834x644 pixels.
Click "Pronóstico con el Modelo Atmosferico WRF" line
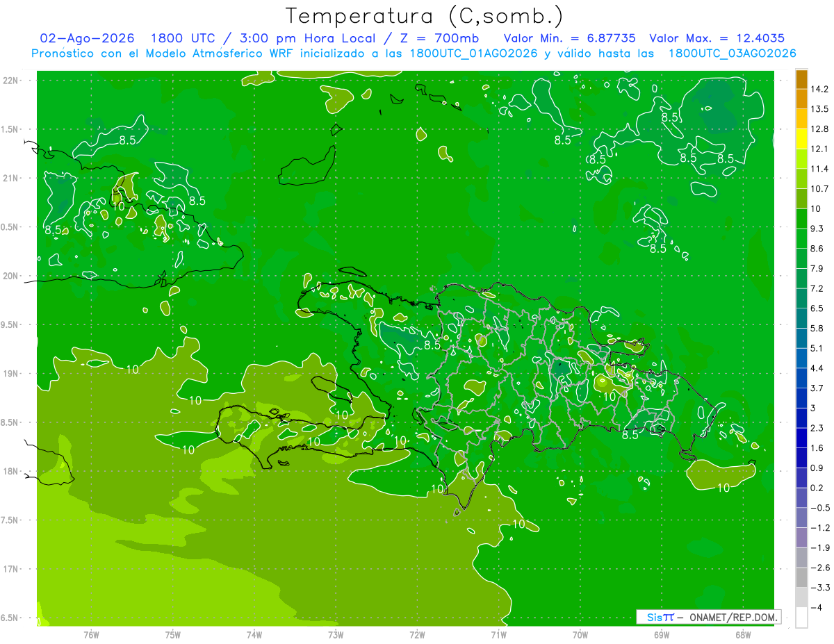coord(414,53)
